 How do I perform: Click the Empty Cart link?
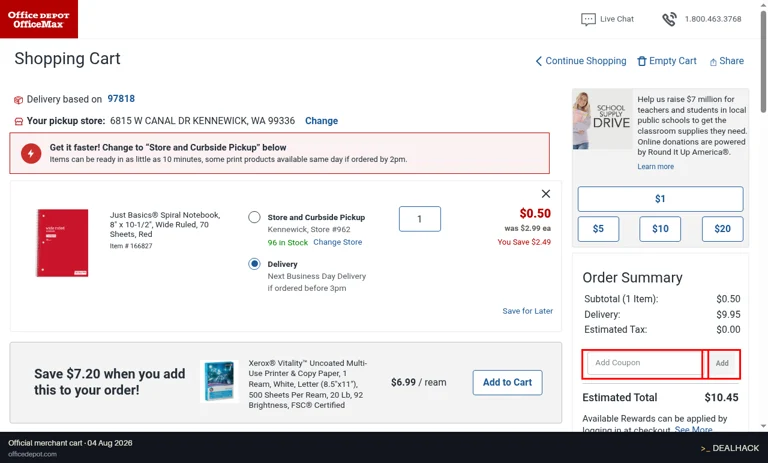672,61
